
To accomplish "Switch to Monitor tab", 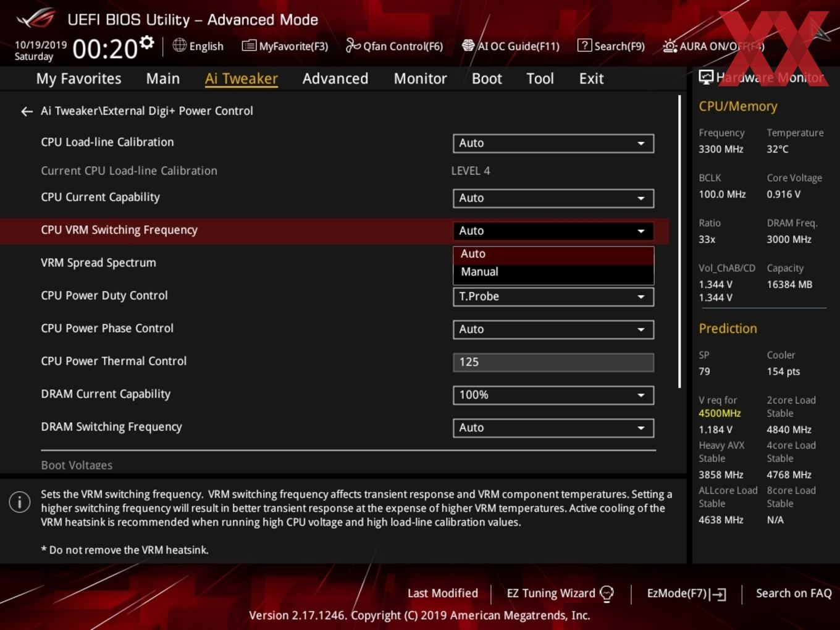I will pos(420,78).
